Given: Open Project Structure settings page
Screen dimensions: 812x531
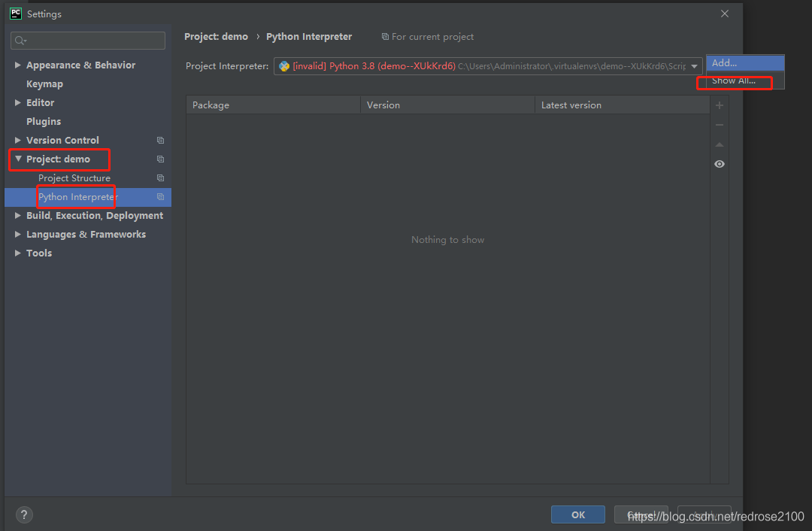Looking at the screenshot, I should [74, 178].
